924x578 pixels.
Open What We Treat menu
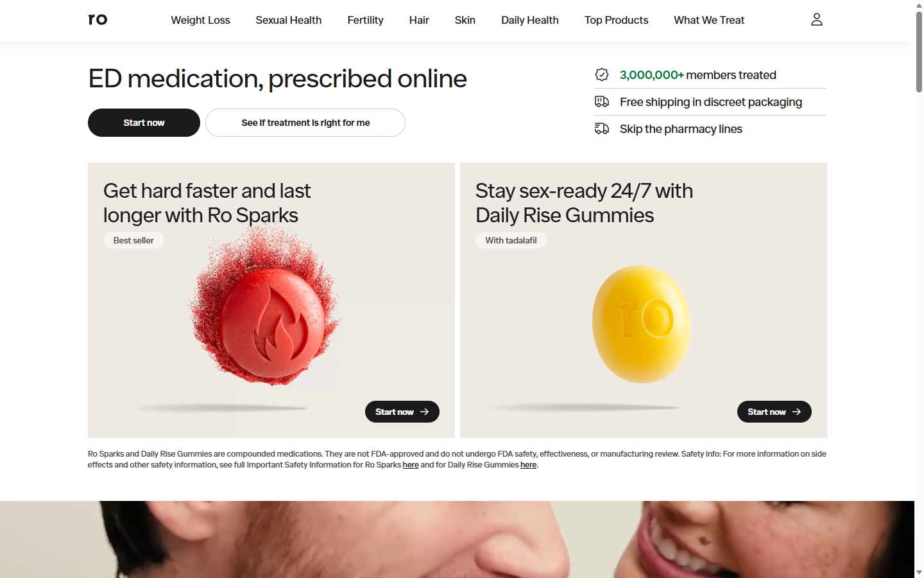click(709, 20)
